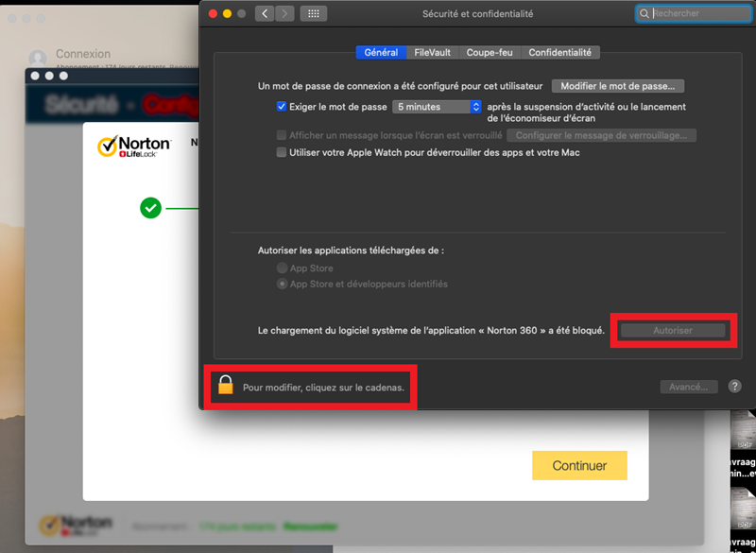Enable Apple Watch unlocking checkbox

click(282, 153)
